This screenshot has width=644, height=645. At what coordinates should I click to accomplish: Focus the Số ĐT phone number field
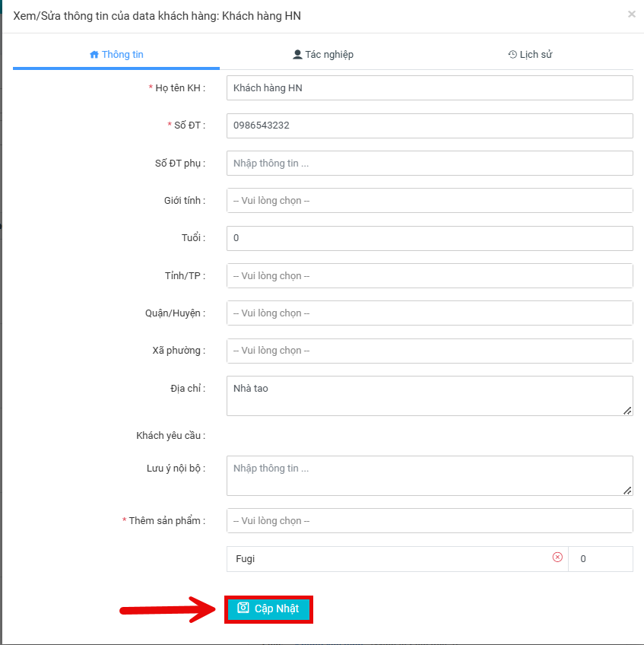430,126
